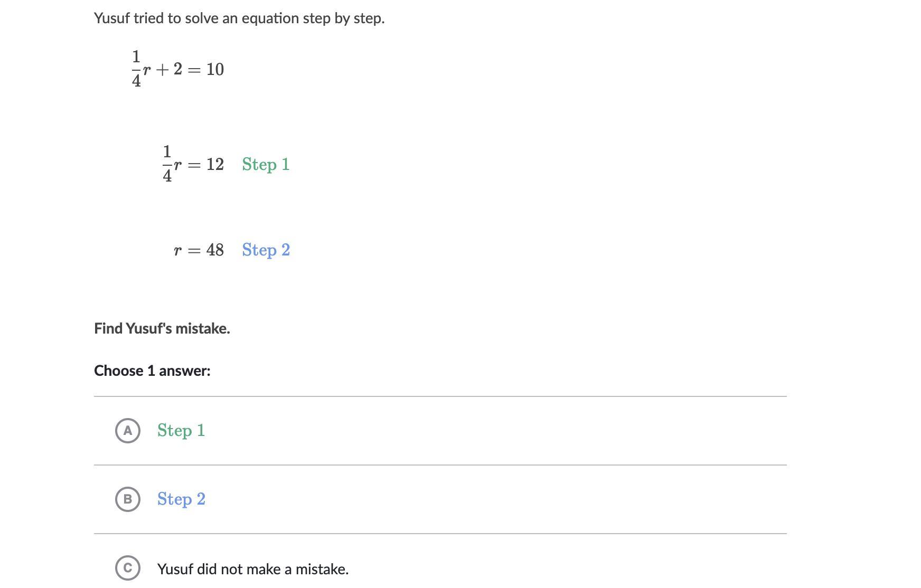
Task: Click the '+ 2' in the original equation
Action: click(x=169, y=69)
